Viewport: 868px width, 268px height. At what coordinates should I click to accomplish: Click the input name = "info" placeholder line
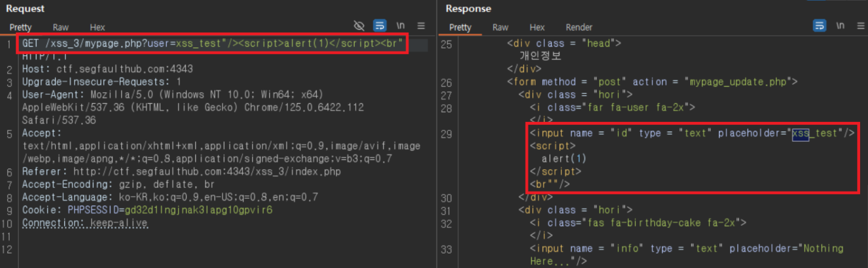click(x=686, y=249)
